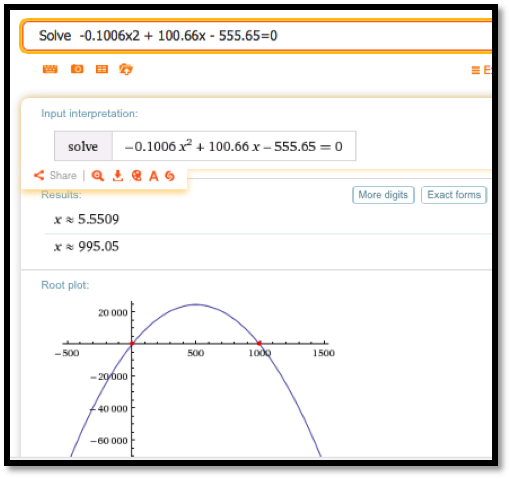Click the More digits button
This screenshot has width=511, height=479.
383,195
